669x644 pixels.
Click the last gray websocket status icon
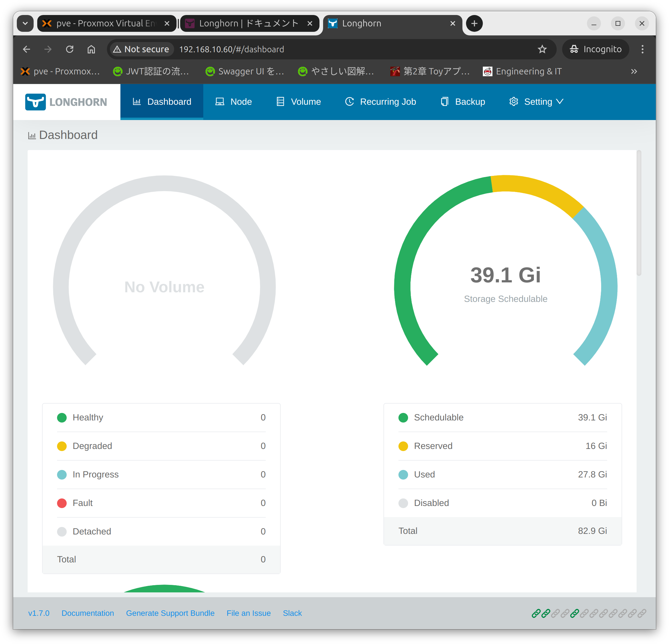[642, 613]
